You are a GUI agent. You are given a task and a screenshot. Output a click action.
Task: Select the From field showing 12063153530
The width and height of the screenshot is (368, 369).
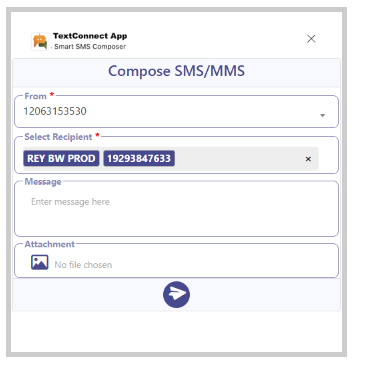tap(176, 112)
